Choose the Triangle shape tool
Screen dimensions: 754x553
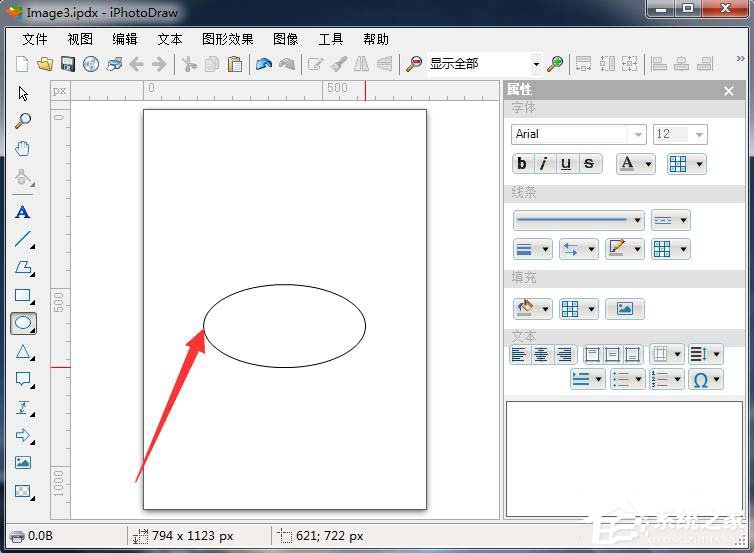click(x=23, y=352)
